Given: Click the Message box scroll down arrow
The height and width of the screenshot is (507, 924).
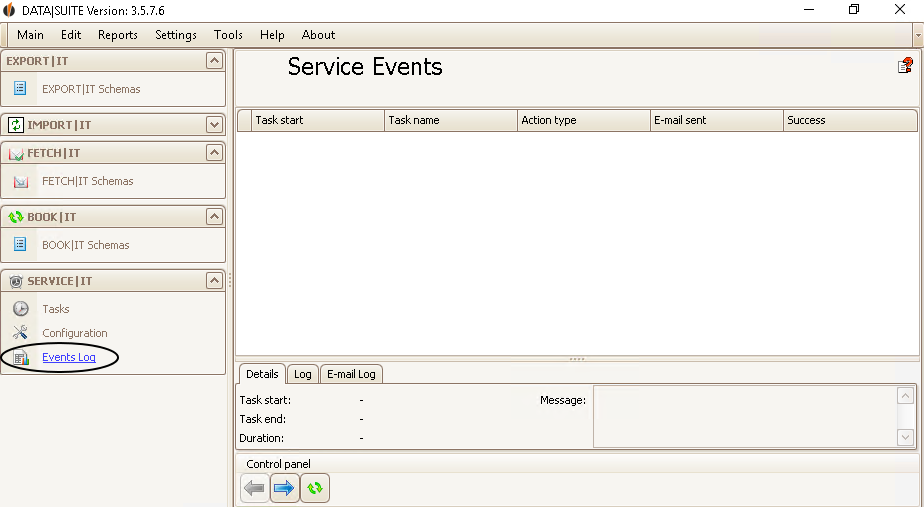Looking at the screenshot, I should pyautogui.click(x=905, y=437).
